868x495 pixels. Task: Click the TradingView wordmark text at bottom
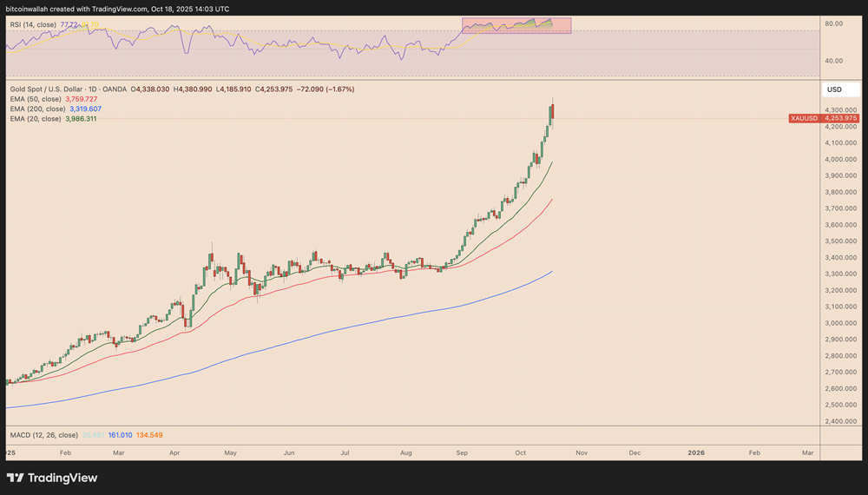coord(62,478)
